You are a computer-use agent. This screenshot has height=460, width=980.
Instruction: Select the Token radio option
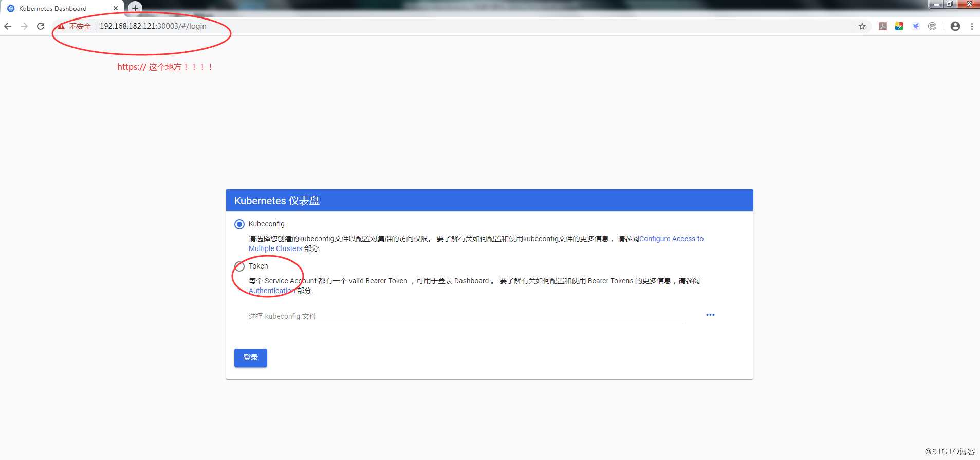coord(239,266)
